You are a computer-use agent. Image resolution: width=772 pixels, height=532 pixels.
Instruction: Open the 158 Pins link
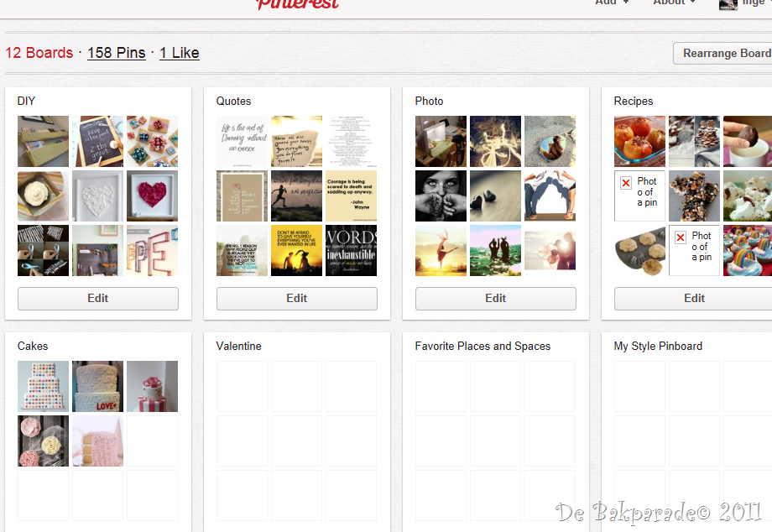pos(117,53)
